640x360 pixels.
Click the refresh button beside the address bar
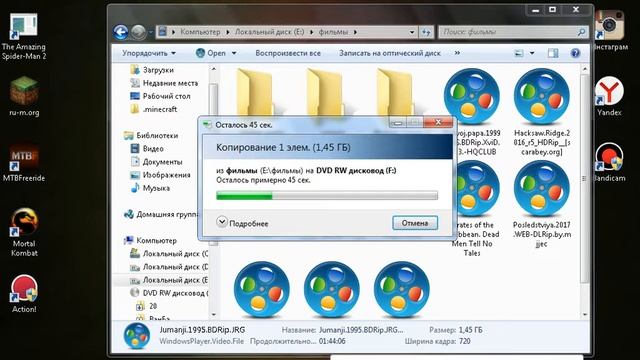click(x=426, y=32)
